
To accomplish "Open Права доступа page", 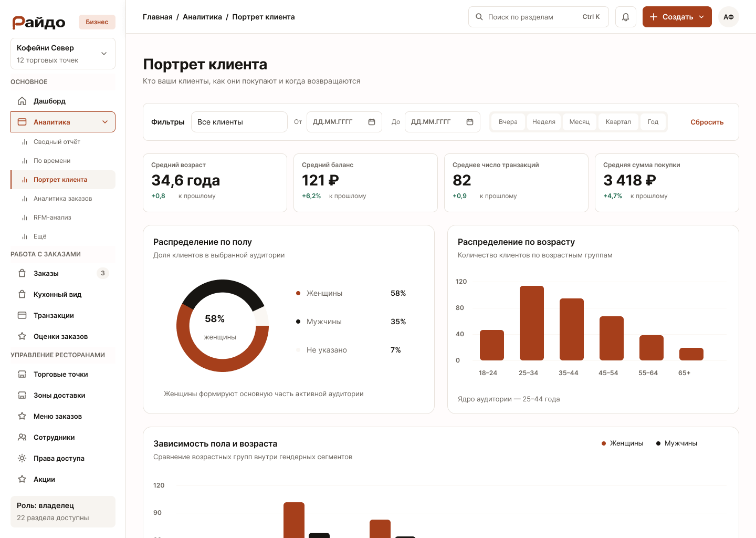I will pyautogui.click(x=63, y=458).
